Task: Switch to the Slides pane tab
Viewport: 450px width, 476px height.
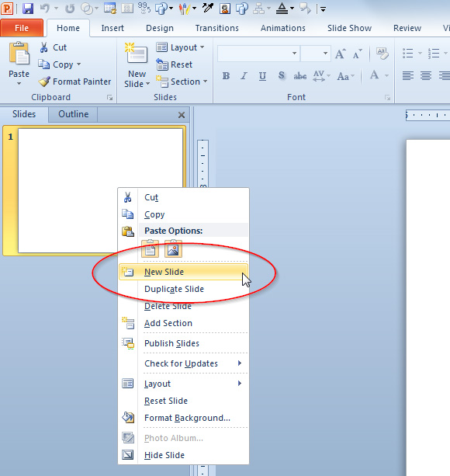Action: [x=24, y=114]
